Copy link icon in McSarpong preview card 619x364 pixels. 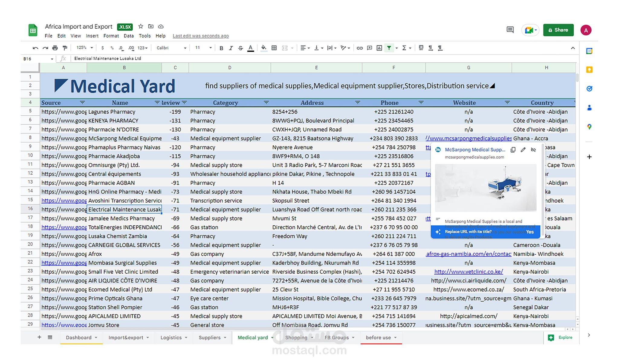pyautogui.click(x=513, y=150)
